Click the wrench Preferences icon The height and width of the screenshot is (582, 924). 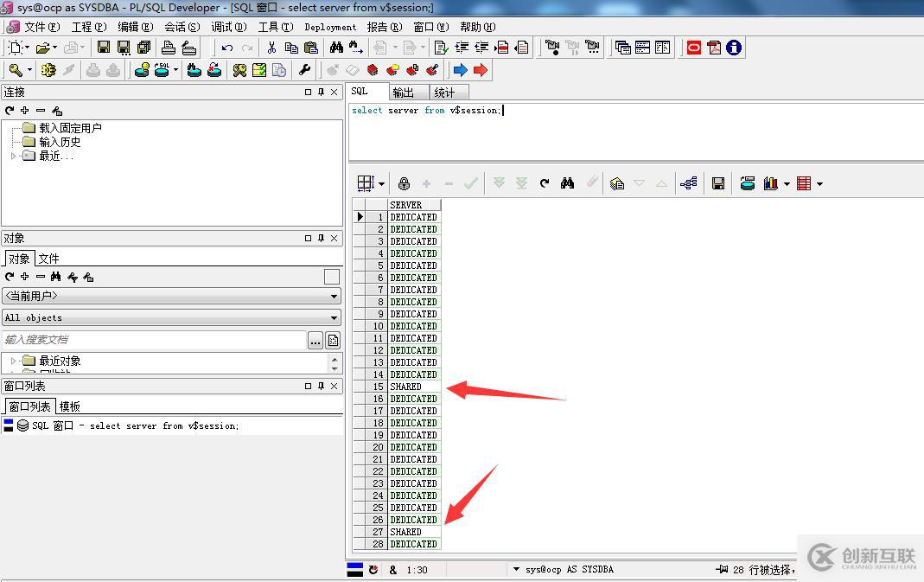[x=304, y=70]
